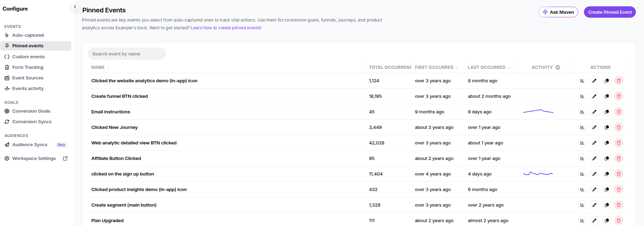This screenshot has width=644, height=226.
Task: View Email instructions activity sparkline
Action: 538,112
